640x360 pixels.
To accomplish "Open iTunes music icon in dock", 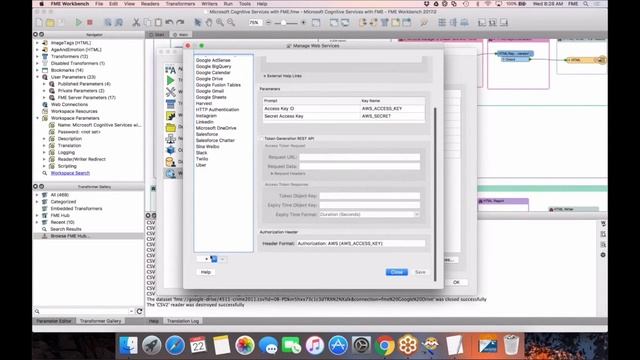I will (x=315, y=345).
